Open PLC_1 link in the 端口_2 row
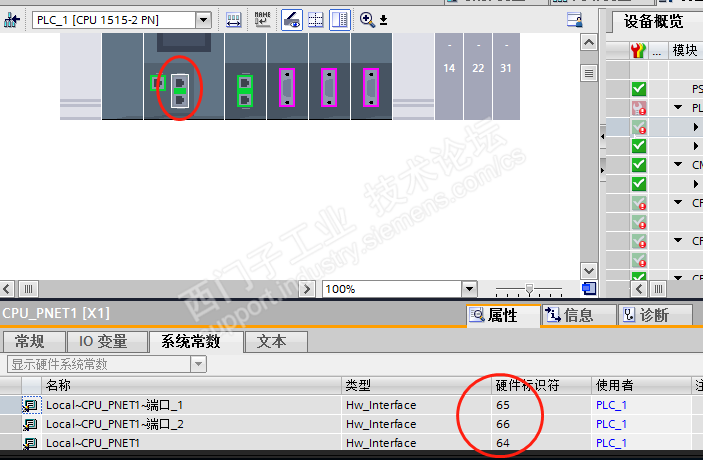Viewport: 703px width, 460px height. point(611,424)
